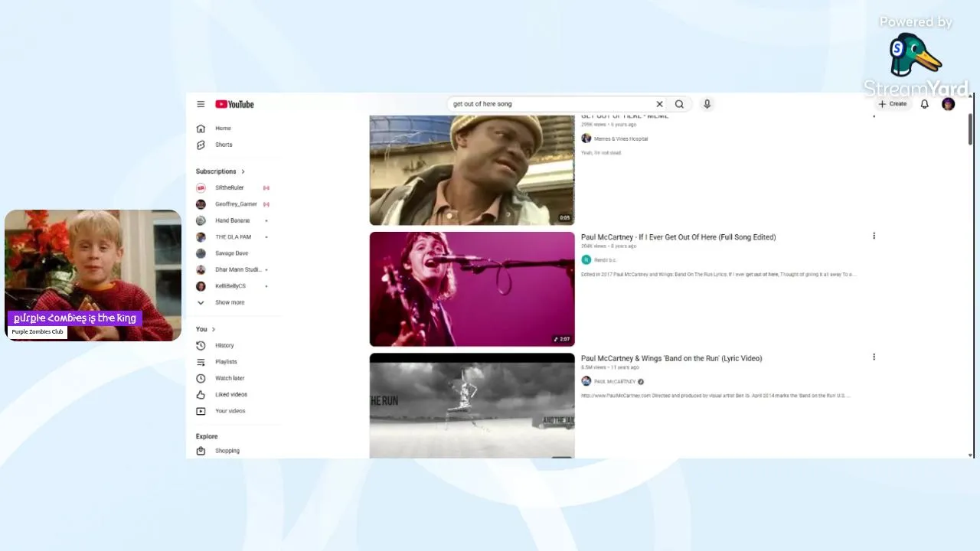The image size is (980, 551).
Task: Open the Hand Banana subscription
Action: click(233, 220)
